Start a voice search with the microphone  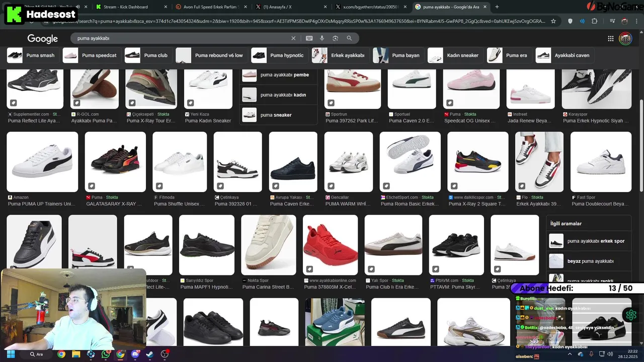pos(322,38)
